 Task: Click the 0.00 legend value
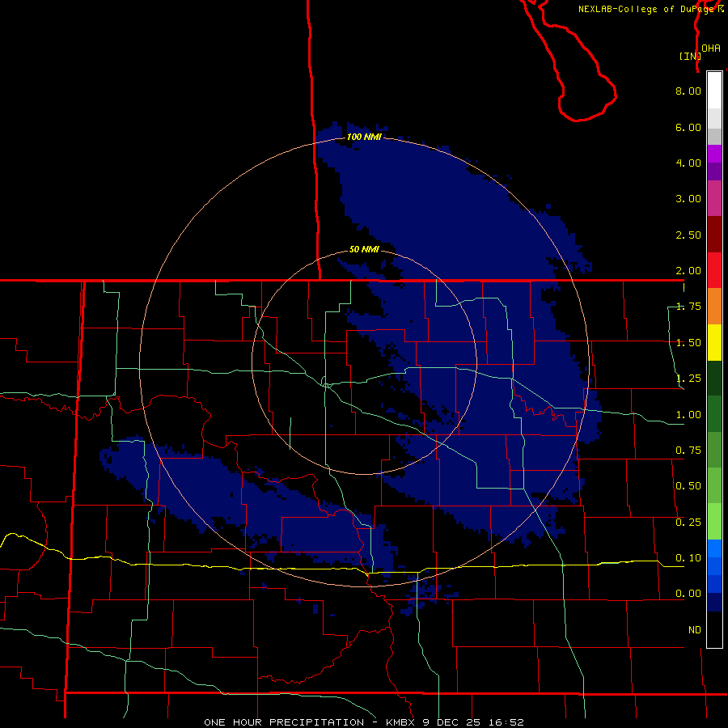point(688,594)
